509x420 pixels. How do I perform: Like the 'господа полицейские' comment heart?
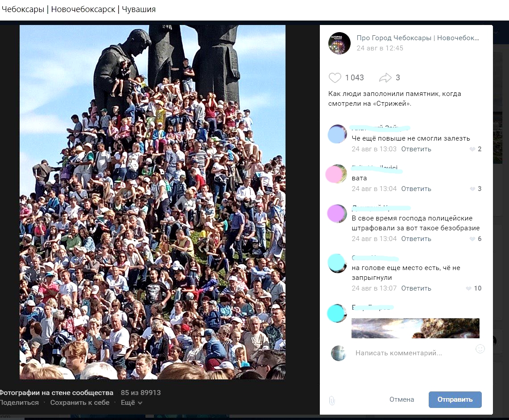click(472, 239)
